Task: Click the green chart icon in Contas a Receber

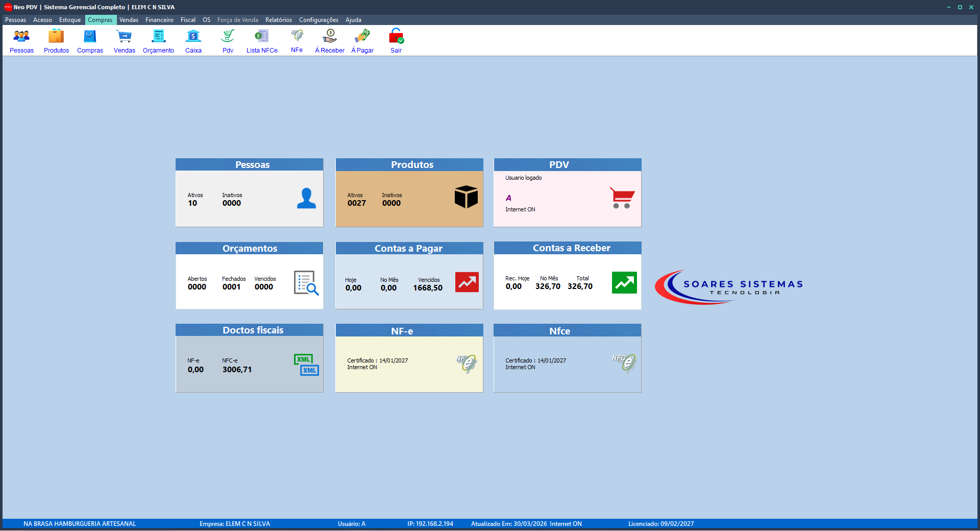Action: [x=624, y=282]
